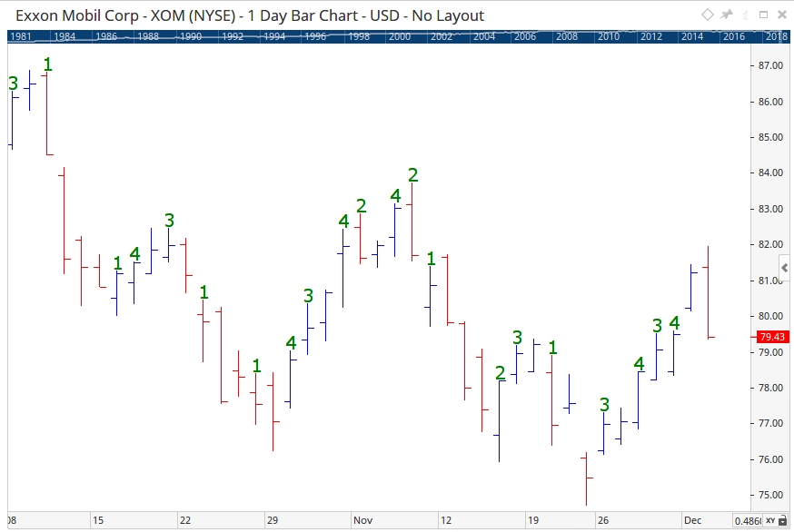The width and height of the screenshot is (794, 532).
Task: Jump to 1988 on the year timeline
Action: click(x=148, y=36)
